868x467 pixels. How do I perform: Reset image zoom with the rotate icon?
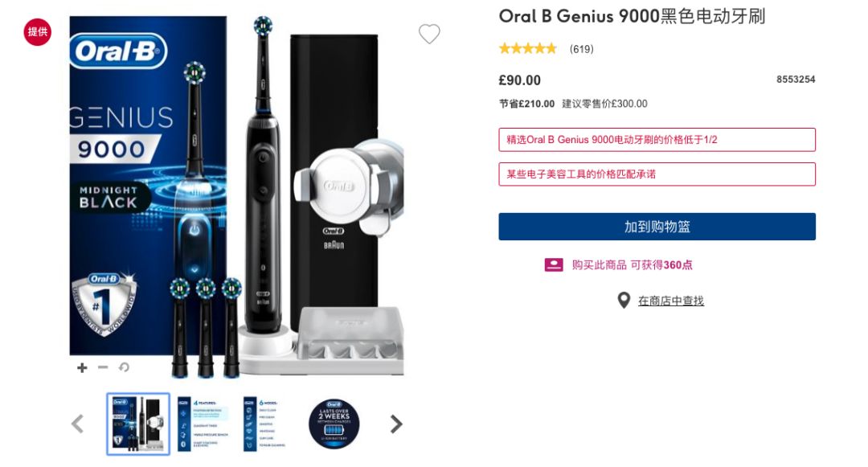click(124, 367)
